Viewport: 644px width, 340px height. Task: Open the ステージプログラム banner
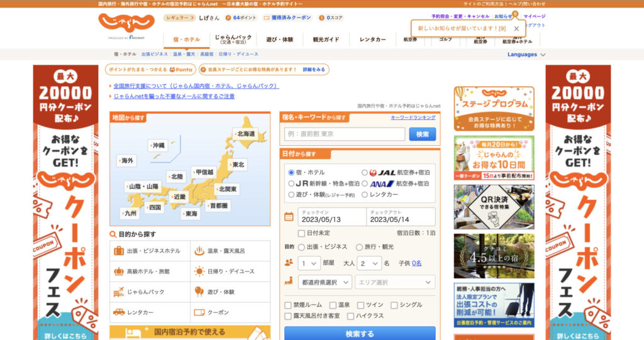494,109
